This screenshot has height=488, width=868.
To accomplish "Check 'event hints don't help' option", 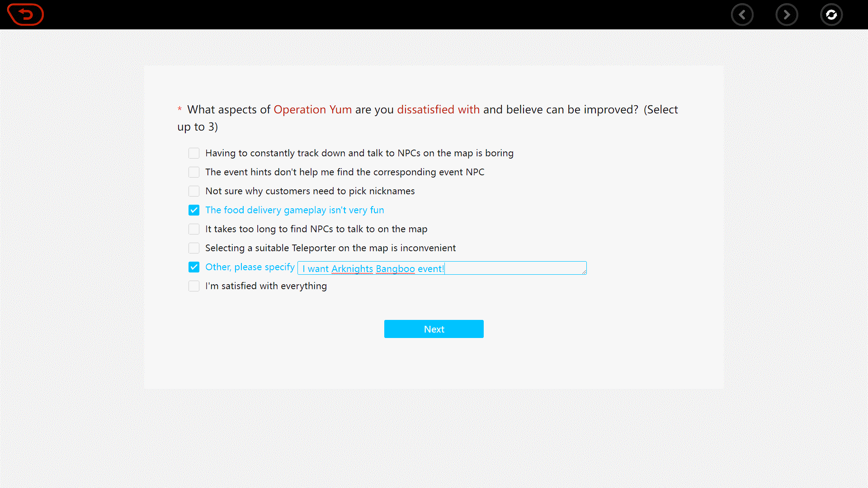I will (x=194, y=172).
